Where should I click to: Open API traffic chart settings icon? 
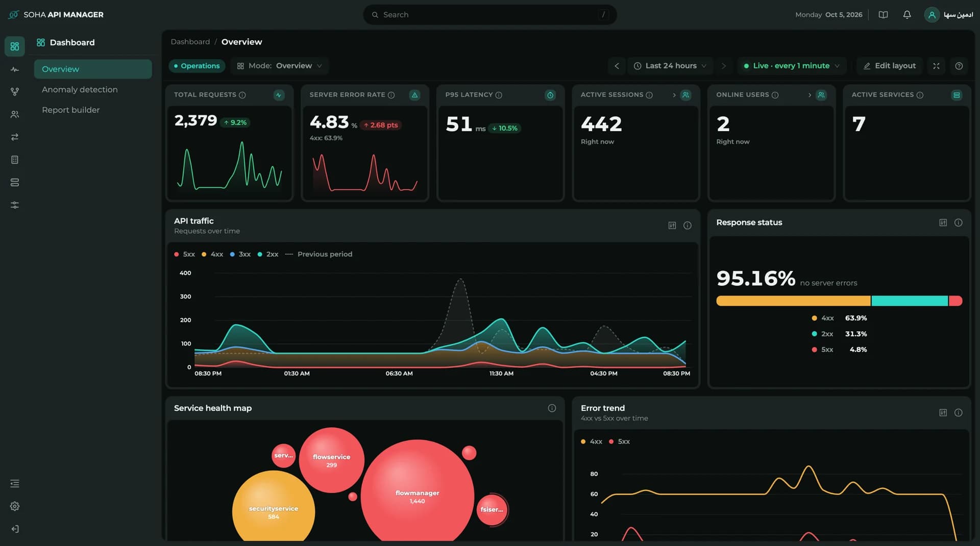click(672, 226)
